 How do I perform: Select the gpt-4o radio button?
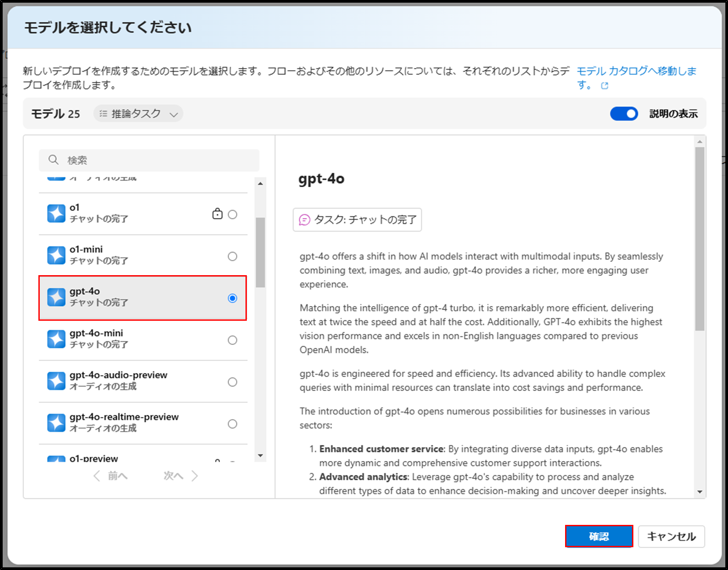(233, 298)
